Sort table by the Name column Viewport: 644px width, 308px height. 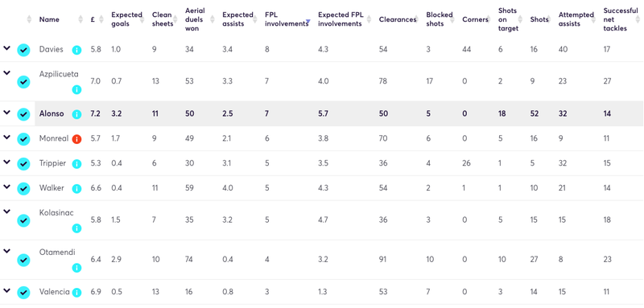coord(49,19)
